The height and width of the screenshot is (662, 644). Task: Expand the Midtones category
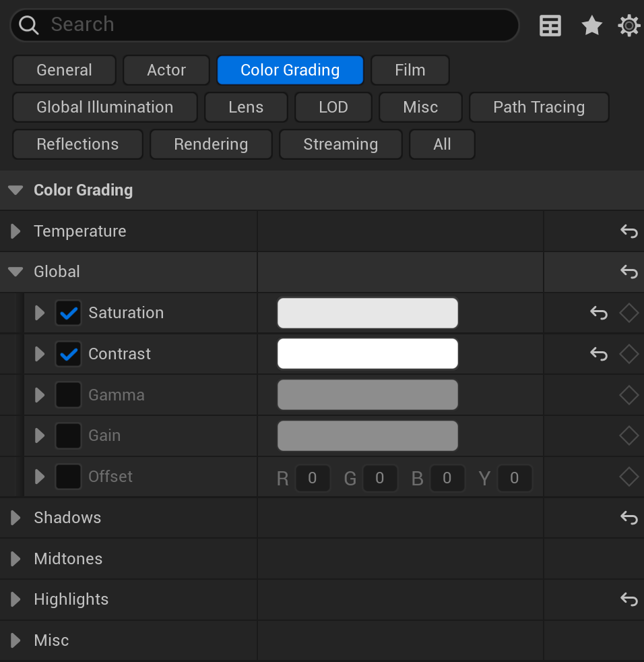tap(15, 559)
